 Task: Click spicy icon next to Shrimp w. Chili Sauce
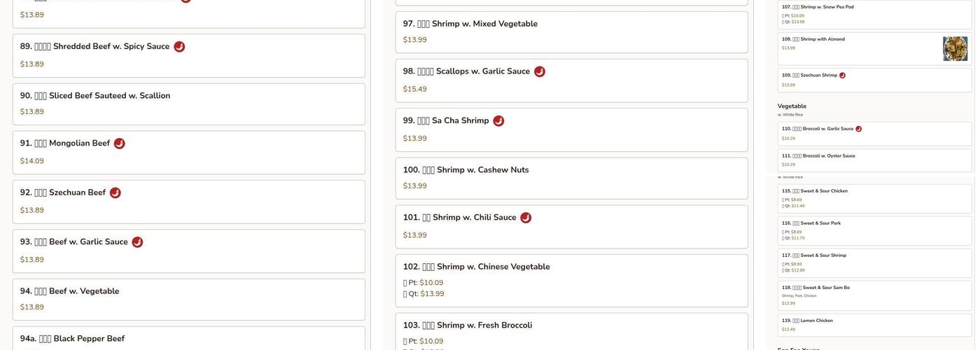(526, 218)
